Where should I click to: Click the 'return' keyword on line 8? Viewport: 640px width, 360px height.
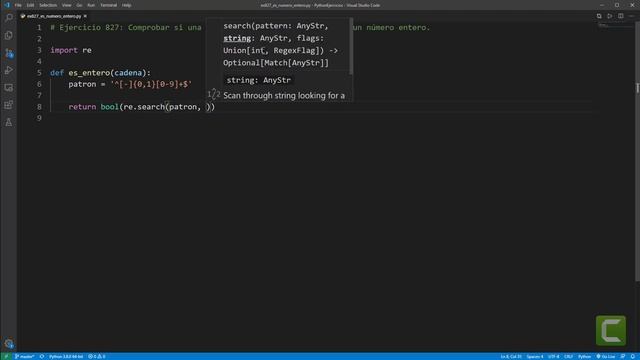coord(82,107)
